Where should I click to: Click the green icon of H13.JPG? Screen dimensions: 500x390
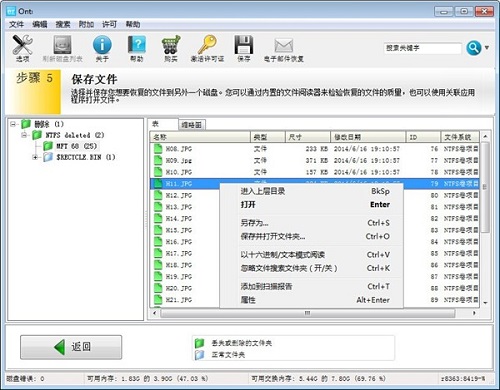(x=158, y=207)
